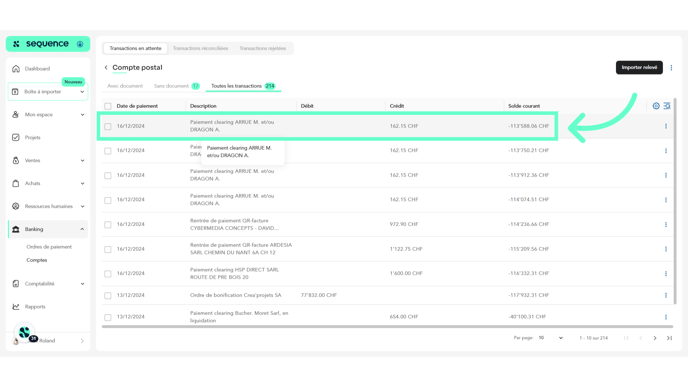Collapse the Banking section chevron

pyautogui.click(x=82, y=229)
